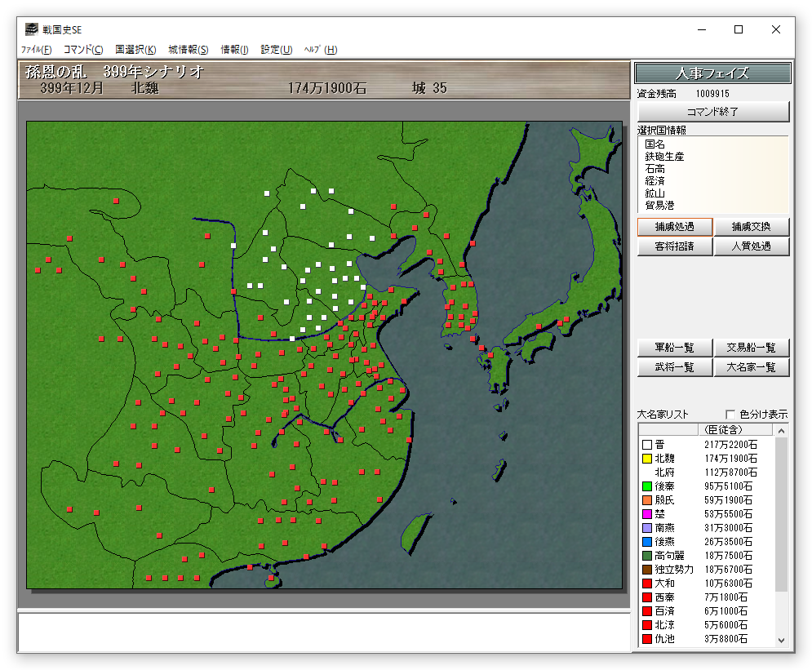Click the yellow 北魏 faction color icon
The image size is (812, 670).
pos(647,459)
